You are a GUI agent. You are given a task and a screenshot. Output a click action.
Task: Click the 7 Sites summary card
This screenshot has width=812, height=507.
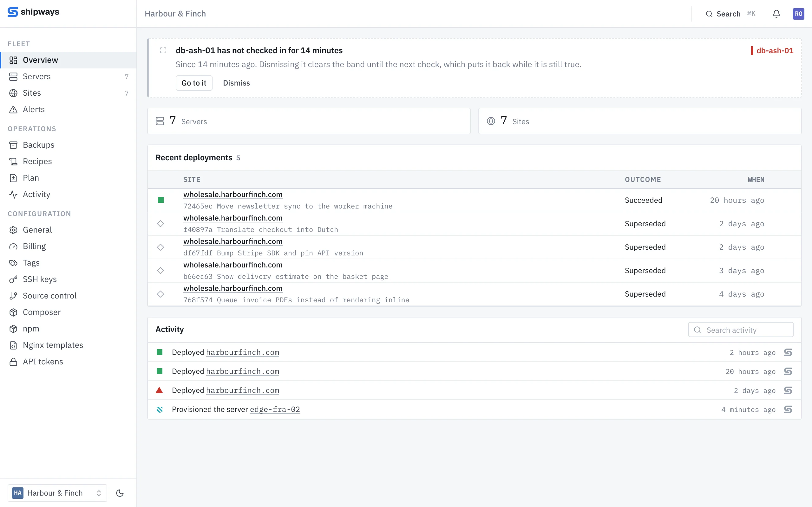coord(639,121)
